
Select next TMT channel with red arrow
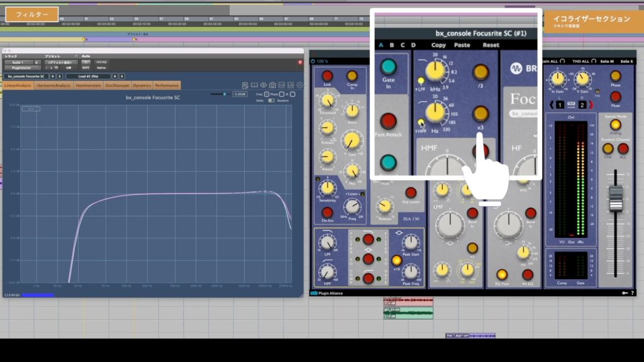591,105
